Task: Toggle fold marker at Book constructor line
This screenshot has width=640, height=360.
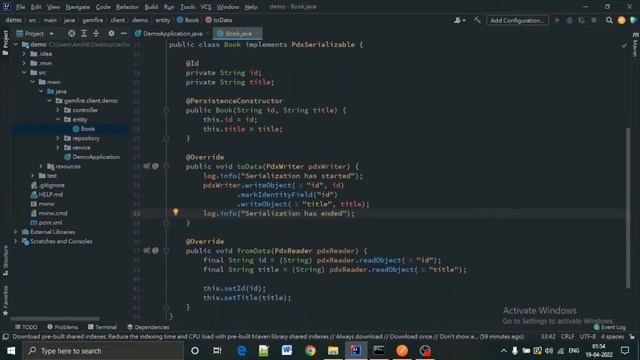Action: click(166, 110)
